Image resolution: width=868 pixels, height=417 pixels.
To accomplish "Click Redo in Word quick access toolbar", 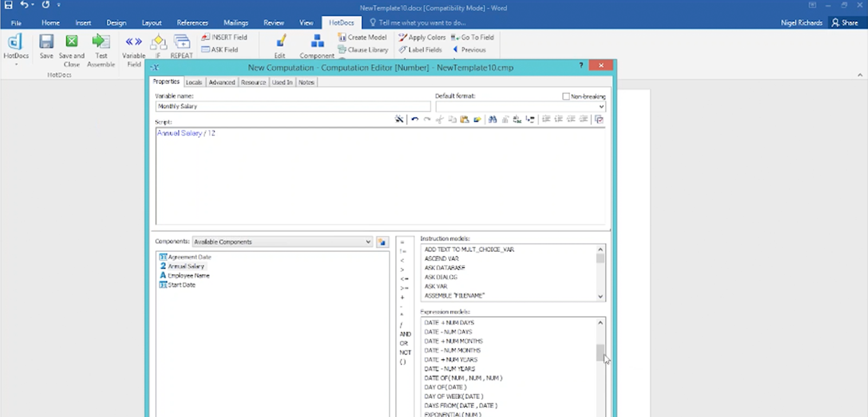I will pos(46,5).
